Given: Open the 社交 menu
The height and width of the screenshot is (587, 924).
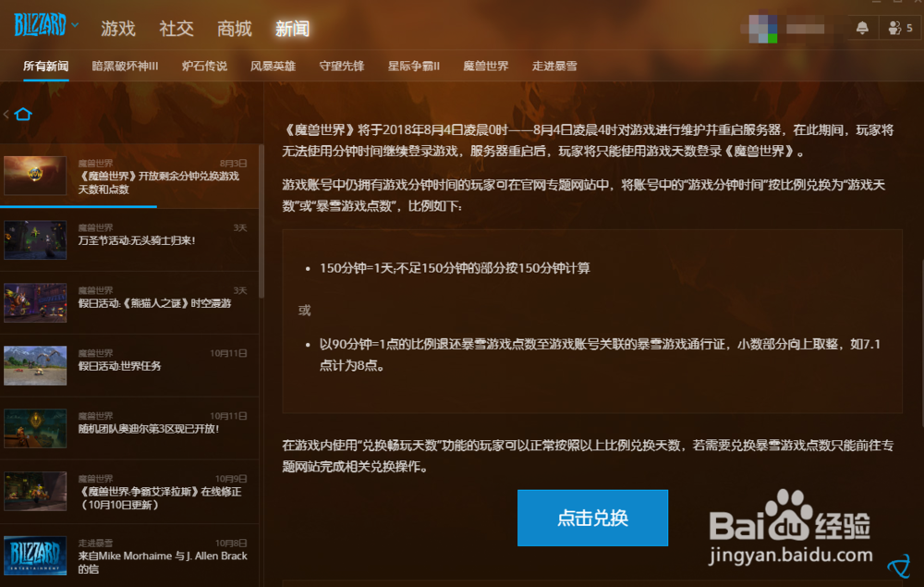Looking at the screenshot, I should pyautogui.click(x=176, y=29).
